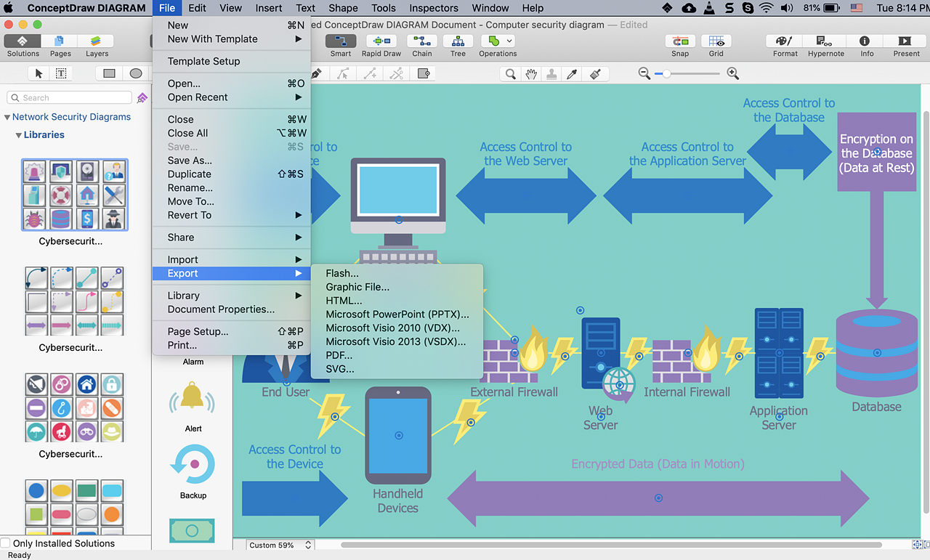Collapse the Network Security Diagrams tree

7,117
